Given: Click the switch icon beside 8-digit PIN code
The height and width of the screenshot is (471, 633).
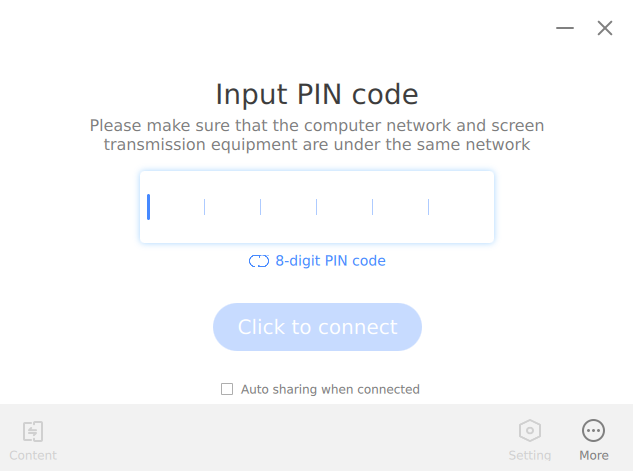Looking at the screenshot, I should (x=259, y=261).
